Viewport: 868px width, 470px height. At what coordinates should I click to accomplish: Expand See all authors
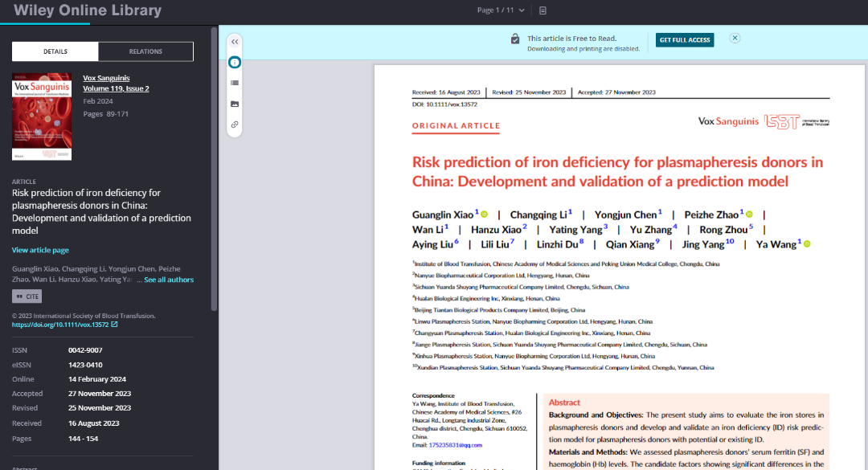(x=169, y=280)
